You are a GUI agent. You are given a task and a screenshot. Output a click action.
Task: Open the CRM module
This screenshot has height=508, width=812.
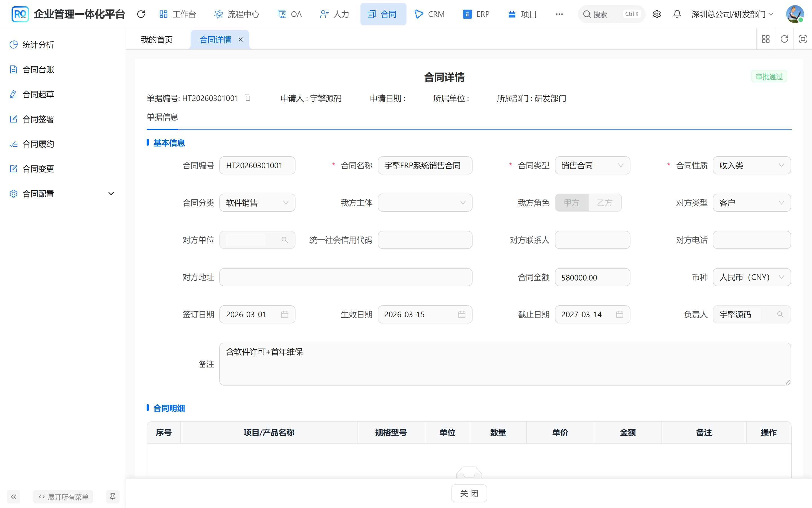coord(430,14)
